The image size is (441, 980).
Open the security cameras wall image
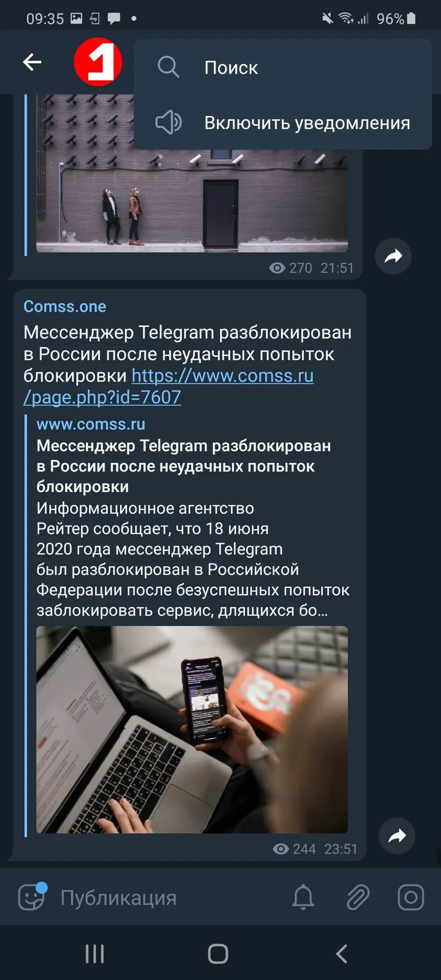(x=192, y=173)
